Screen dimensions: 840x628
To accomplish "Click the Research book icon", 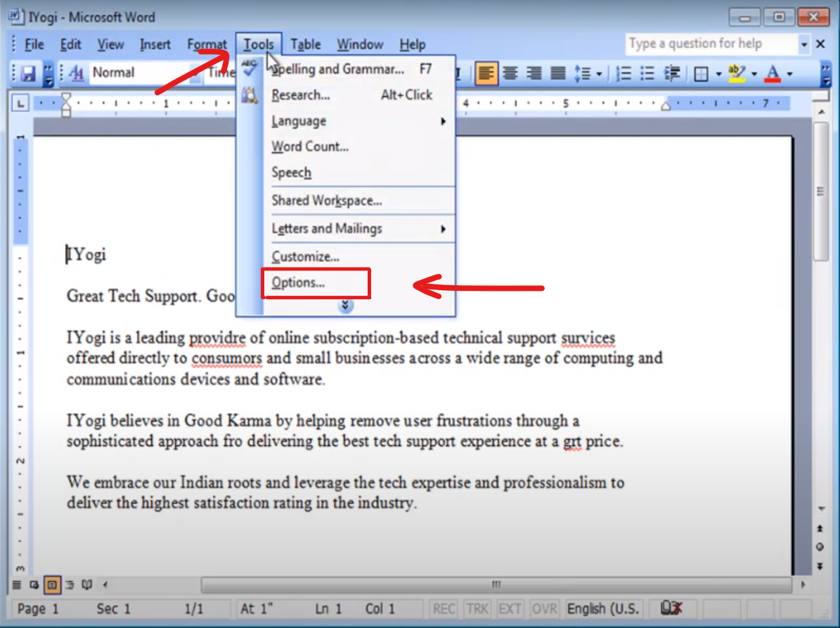I will pyautogui.click(x=249, y=96).
